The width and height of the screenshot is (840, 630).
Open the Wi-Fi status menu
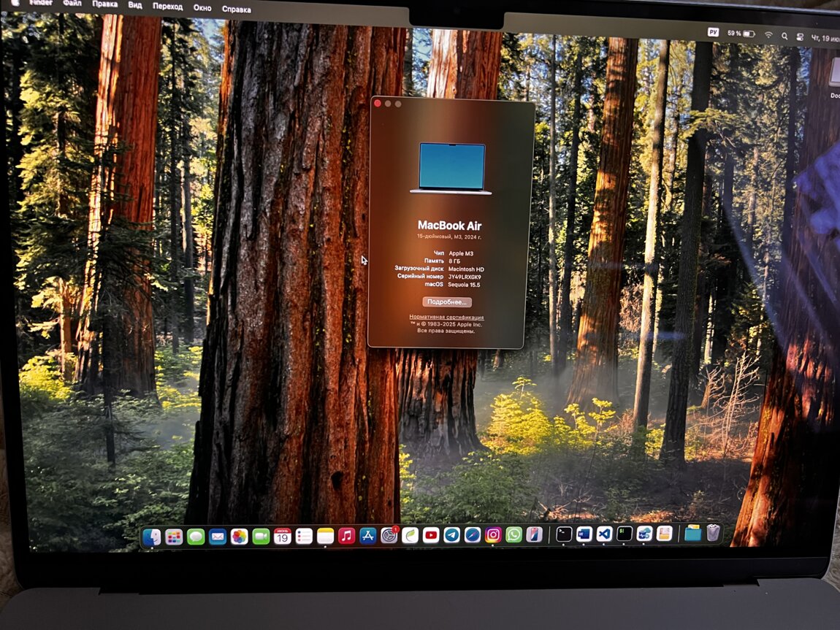pyautogui.click(x=768, y=34)
